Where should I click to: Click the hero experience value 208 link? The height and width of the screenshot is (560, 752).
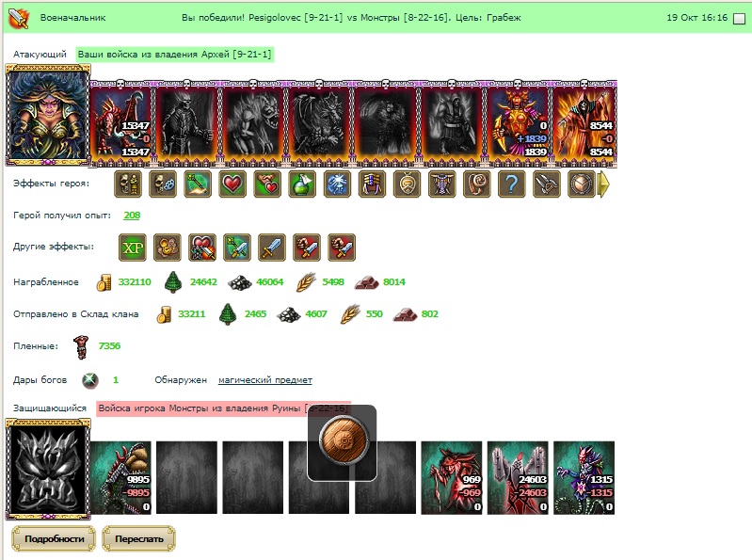coord(132,216)
